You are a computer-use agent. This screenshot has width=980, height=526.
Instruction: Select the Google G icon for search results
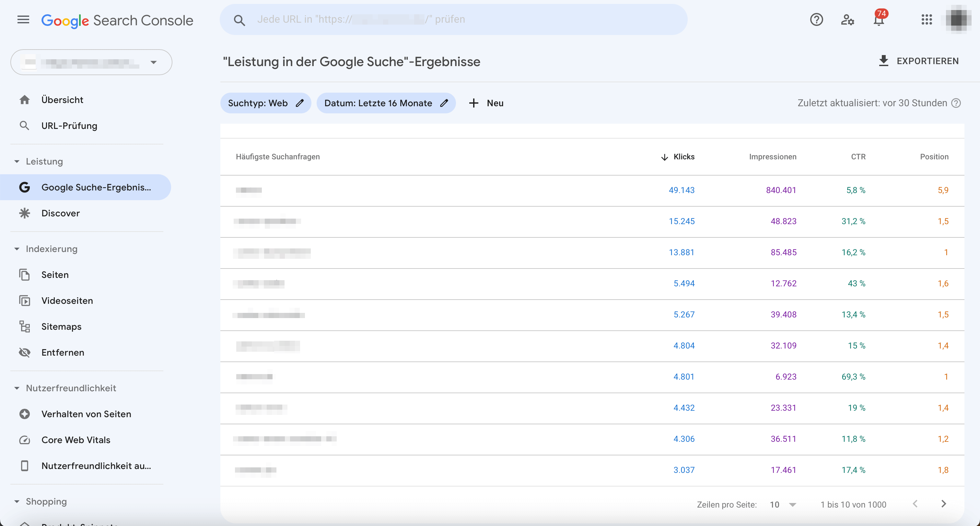25,187
